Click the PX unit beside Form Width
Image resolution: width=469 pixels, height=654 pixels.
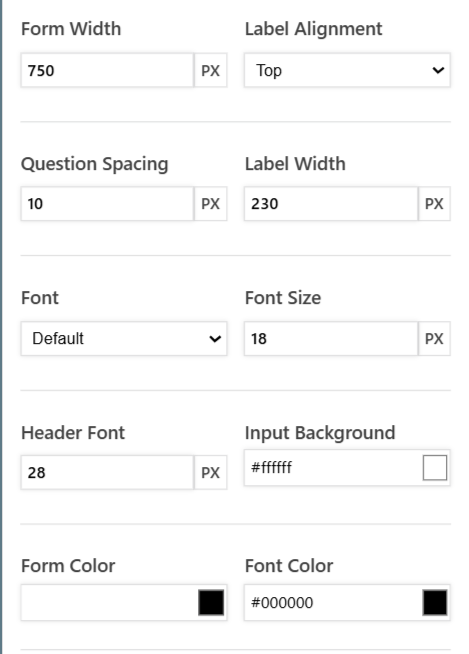point(211,70)
